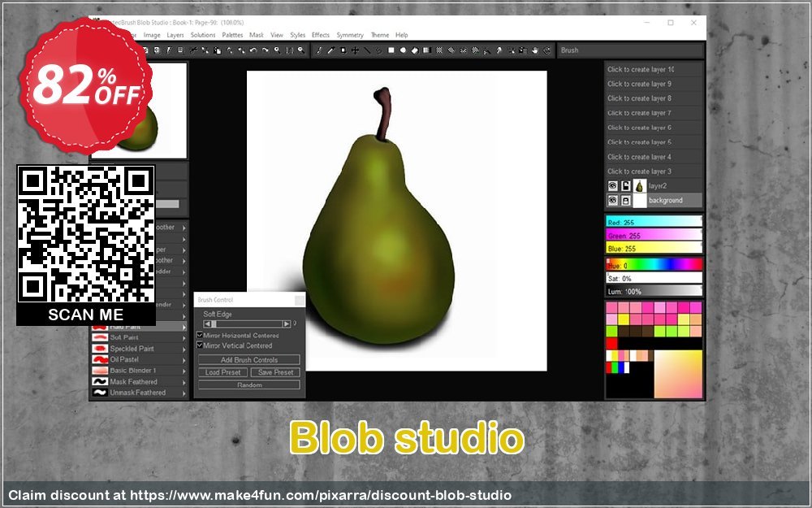Toggle visibility eye of layer2
The width and height of the screenshot is (812, 508).
(x=612, y=185)
